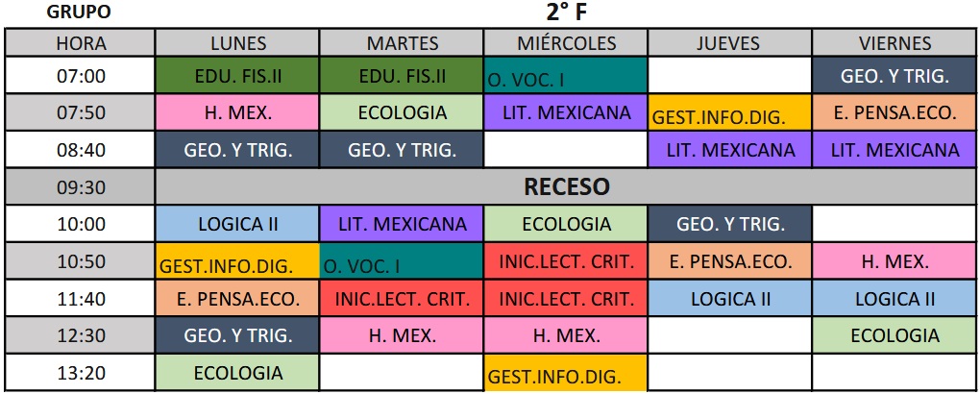The width and height of the screenshot is (980, 394).
Task: Click Friday's ECOLOGIA cell at 12:30
Action: [894, 335]
